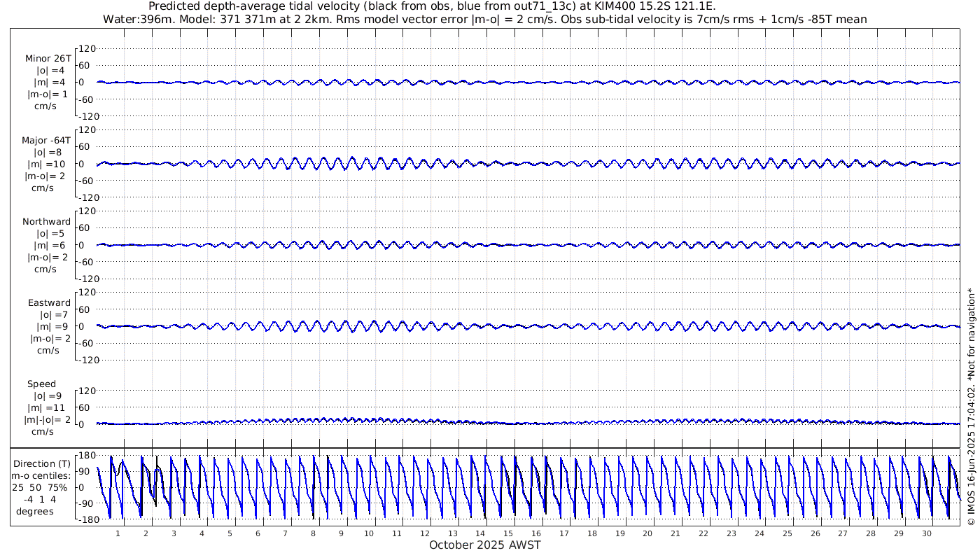980x560 pixels.
Task: Click date label '1' on the time axis
Action: pyautogui.click(x=118, y=533)
